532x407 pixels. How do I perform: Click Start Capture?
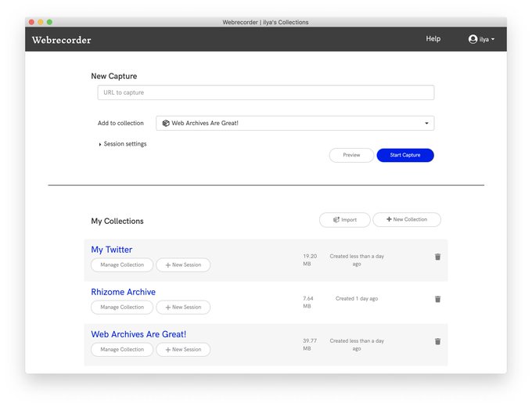click(405, 155)
